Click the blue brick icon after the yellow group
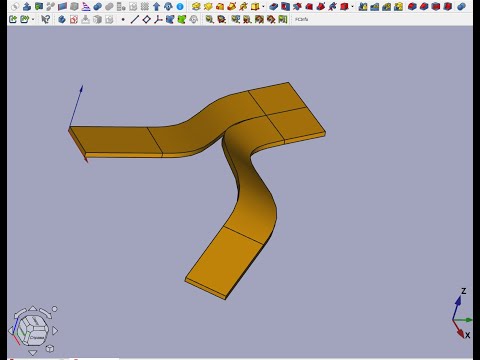Viewport: 480px width, 360px height. (x=274, y=6)
